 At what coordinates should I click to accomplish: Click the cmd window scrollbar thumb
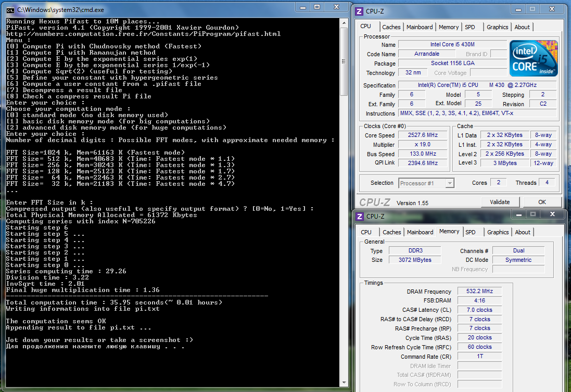click(344, 61)
